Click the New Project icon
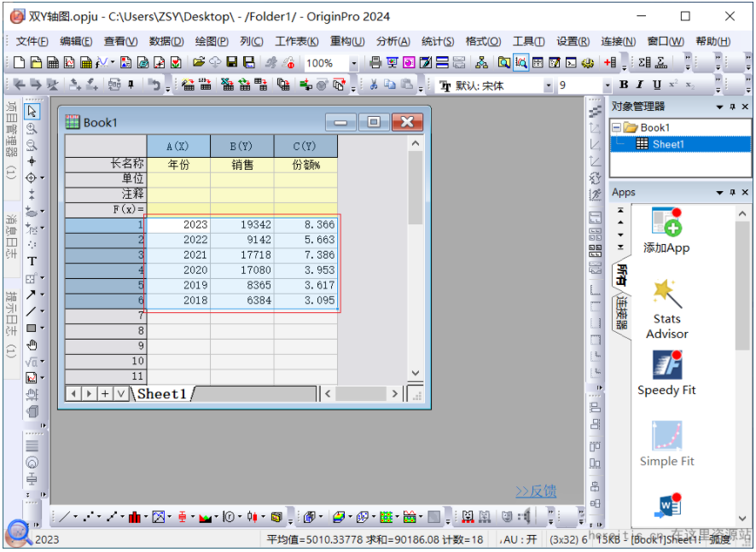Viewport: 756px width, 552px height. coord(20,62)
